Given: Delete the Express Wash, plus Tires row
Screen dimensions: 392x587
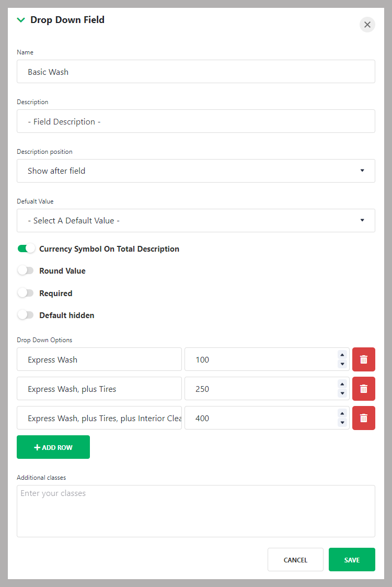Looking at the screenshot, I should pyautogui.click(x=363, y=389).
